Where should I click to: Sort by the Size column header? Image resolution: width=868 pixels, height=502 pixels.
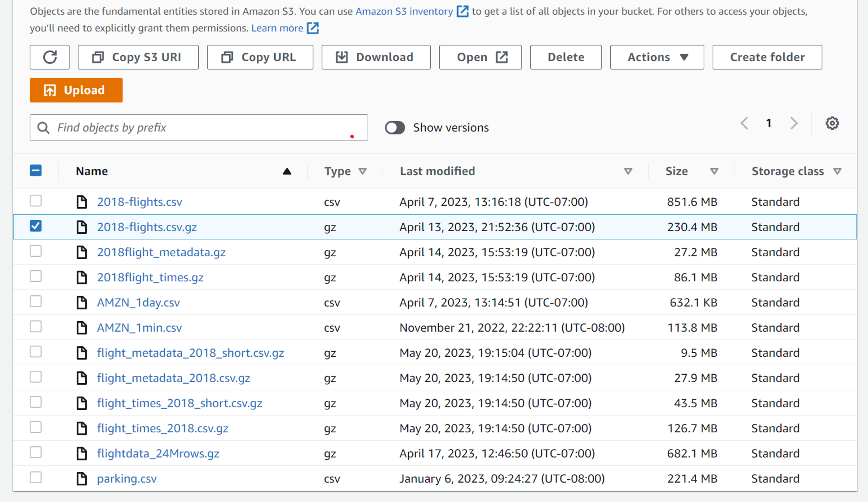676,171
